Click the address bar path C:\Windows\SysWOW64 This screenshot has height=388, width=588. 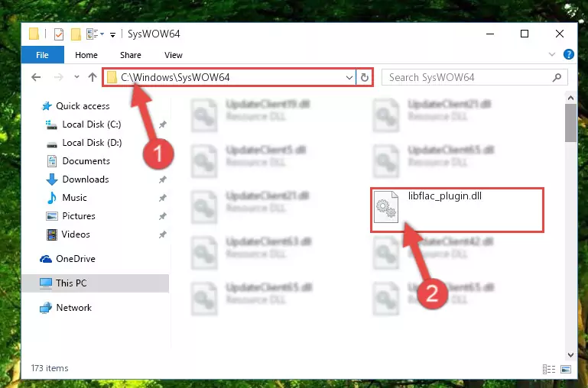pyautogui.click(x=175, y=77)
